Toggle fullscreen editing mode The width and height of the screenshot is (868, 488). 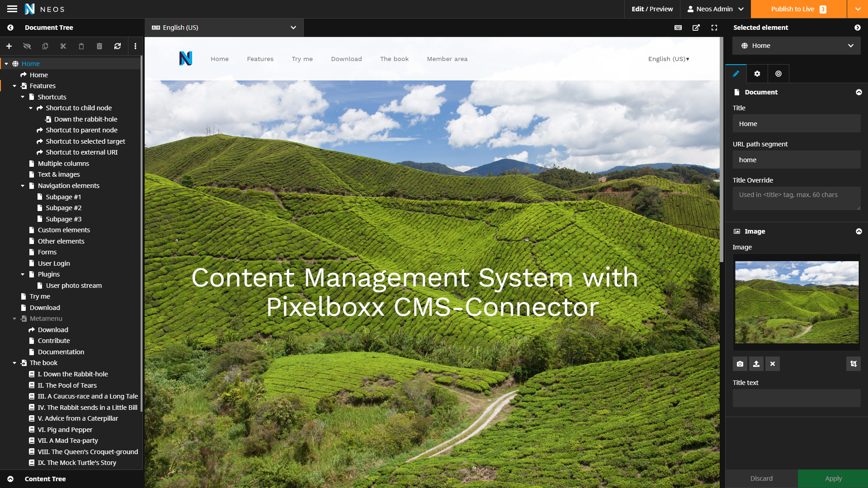coord(714,28)
